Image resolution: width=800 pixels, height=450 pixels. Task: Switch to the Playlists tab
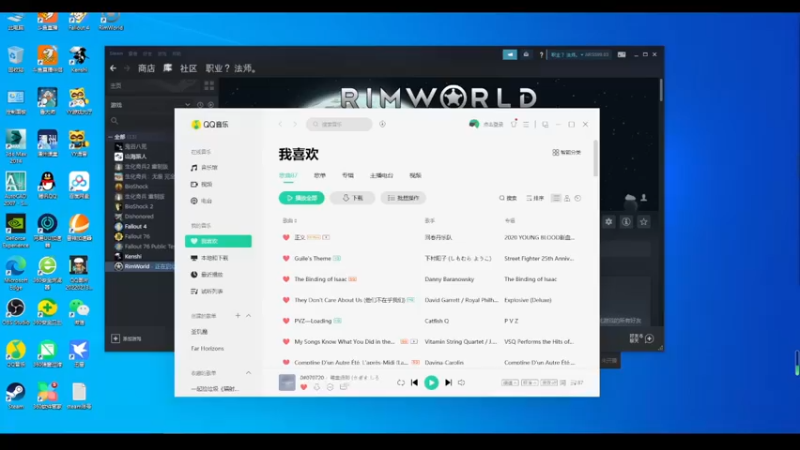click(320, 176)
